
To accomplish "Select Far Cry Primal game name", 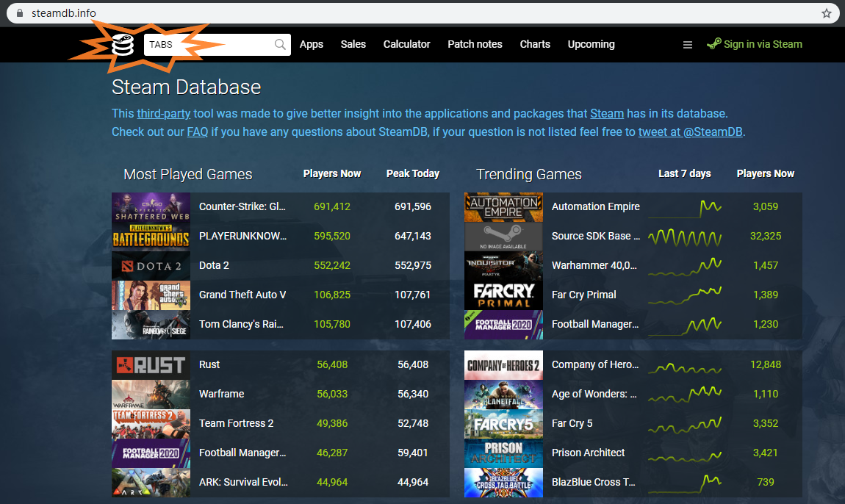I will 583,295.
